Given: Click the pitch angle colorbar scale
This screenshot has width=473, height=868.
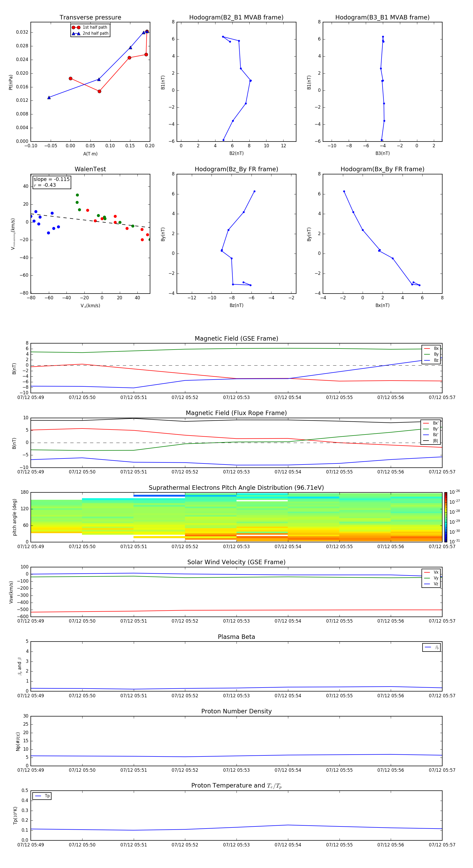Looking at the screenshot, I should pyautogui.click(x=446, y=517).
